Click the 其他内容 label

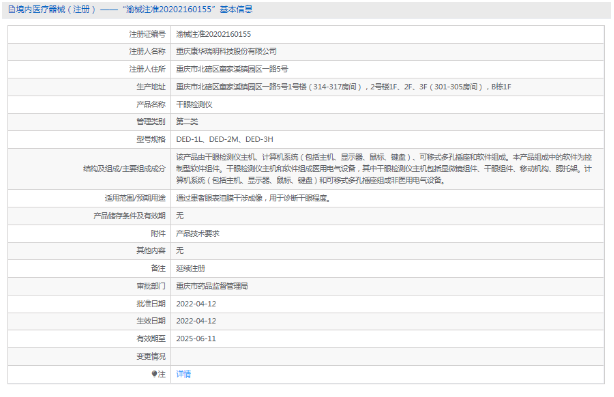151,251
